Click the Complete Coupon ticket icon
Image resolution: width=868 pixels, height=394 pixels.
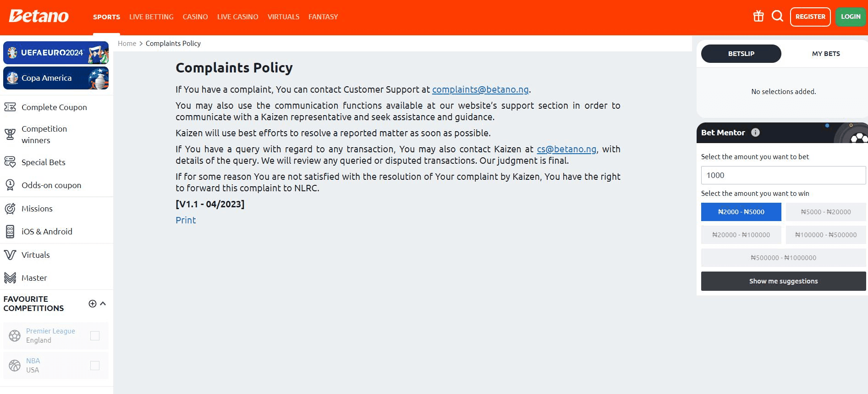[x=10, y=107]
